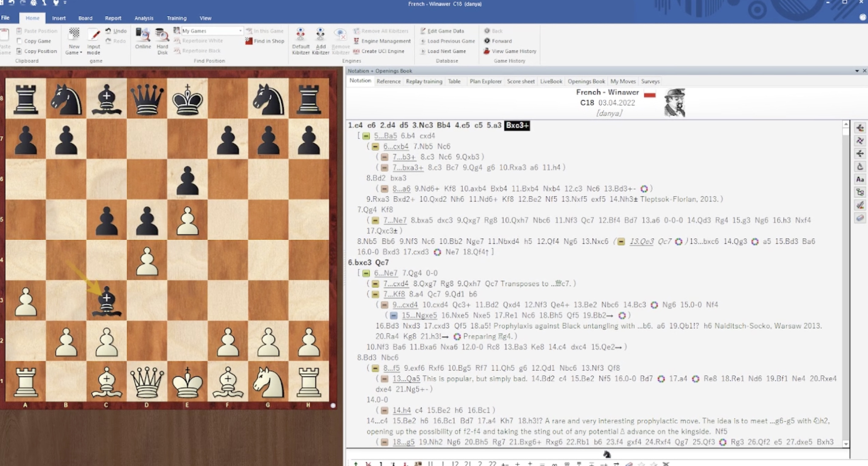Open the My Games dropdown
Viewport: 868px width, 466px height.
tap(240, 31)
